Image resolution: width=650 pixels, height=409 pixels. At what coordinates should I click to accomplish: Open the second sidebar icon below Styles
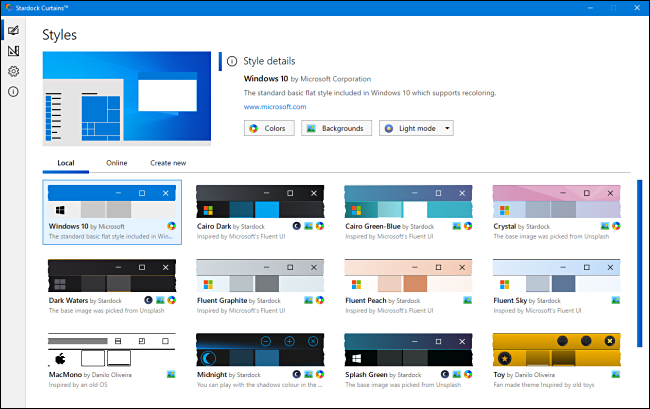coord(13,51)
